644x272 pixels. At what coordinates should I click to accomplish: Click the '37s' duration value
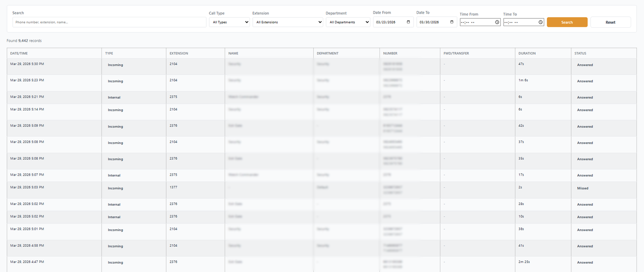coord(521,142)
